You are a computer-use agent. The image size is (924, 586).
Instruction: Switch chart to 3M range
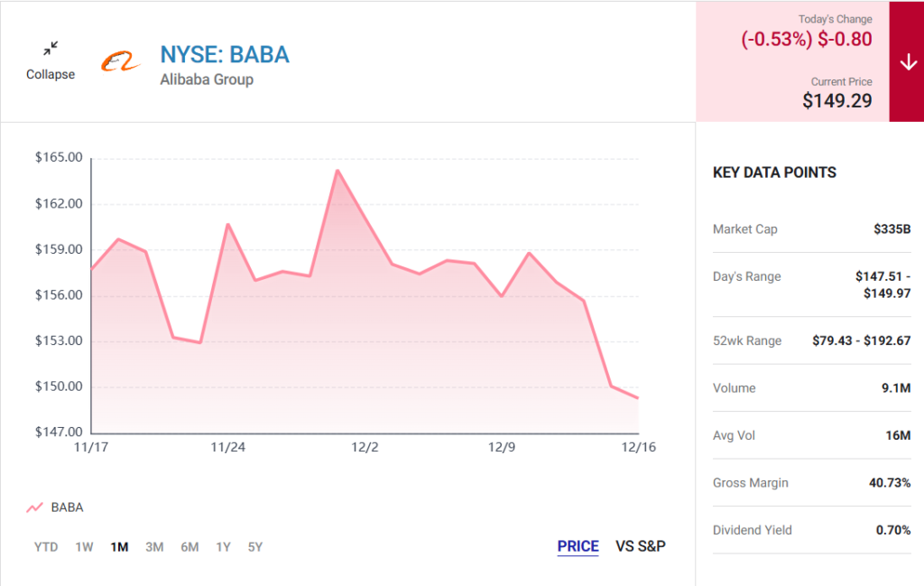tap(154, 546)
